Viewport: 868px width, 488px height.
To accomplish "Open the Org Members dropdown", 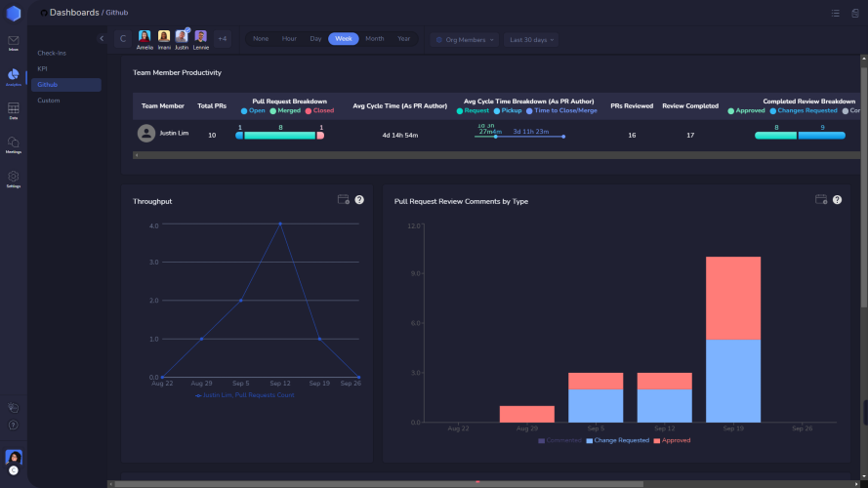I will 465,40.
